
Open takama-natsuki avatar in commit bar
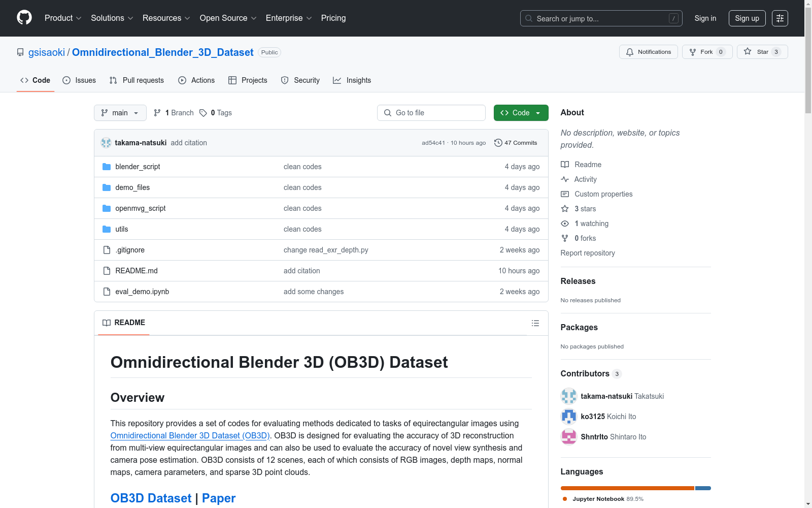(106, 143)
